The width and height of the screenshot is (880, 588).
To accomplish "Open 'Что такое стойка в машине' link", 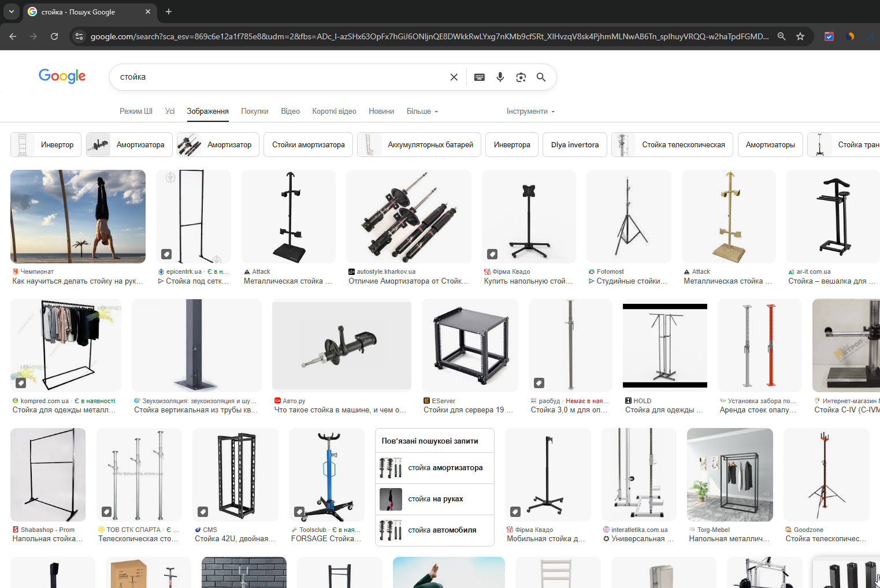I will (x=340, y=410).
